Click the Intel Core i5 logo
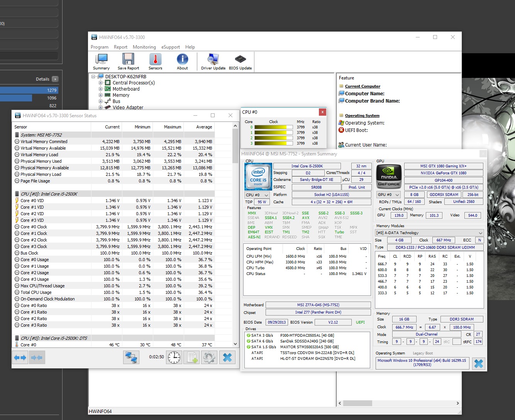This screenshot has width=515, height=420. [x=258, y=177]
